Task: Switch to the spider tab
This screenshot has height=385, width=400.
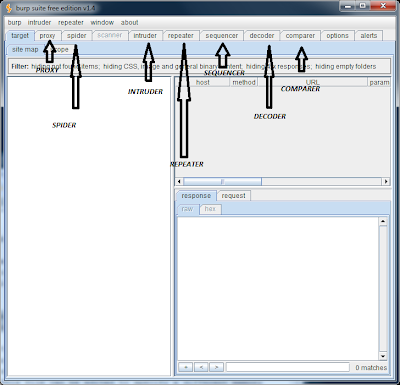Action: point(76,36)
